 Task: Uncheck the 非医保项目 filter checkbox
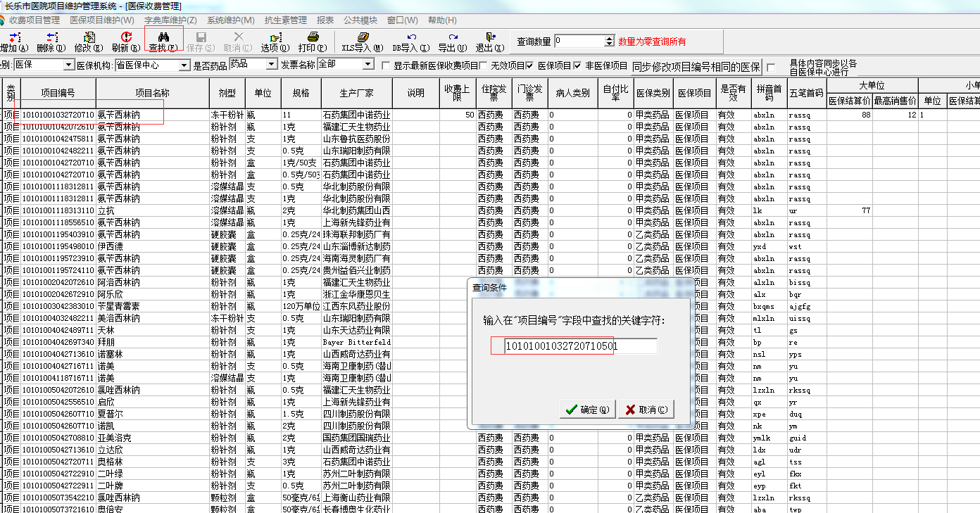(x=578, y=65)
